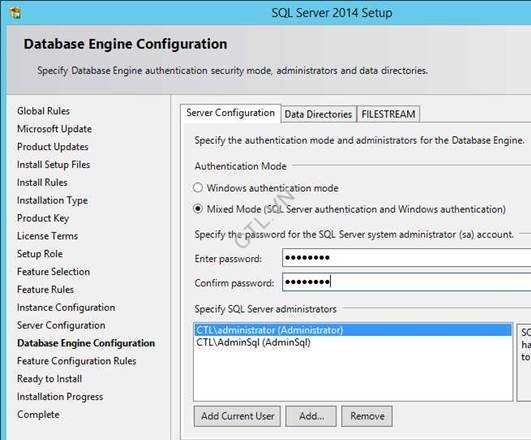Click Feature Rules step in sidebar
Image resolution: width=531 pixels, height=440 pixels.
point(45,290)
